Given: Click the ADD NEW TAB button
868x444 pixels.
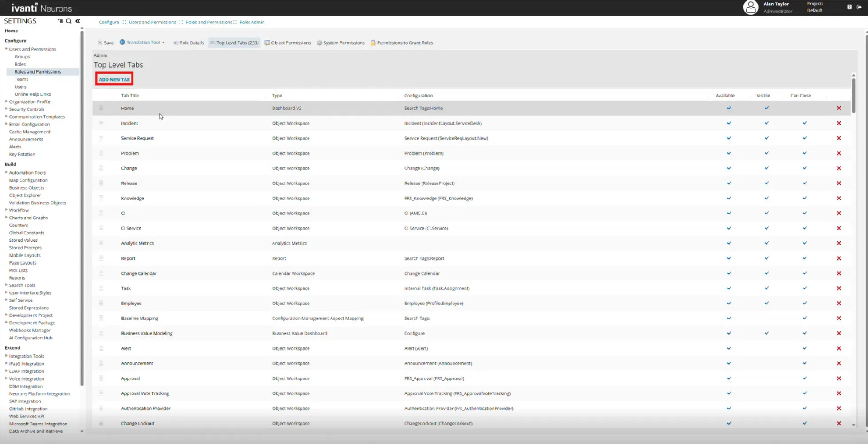Looking at the screenshot, I should coord(114,79).
